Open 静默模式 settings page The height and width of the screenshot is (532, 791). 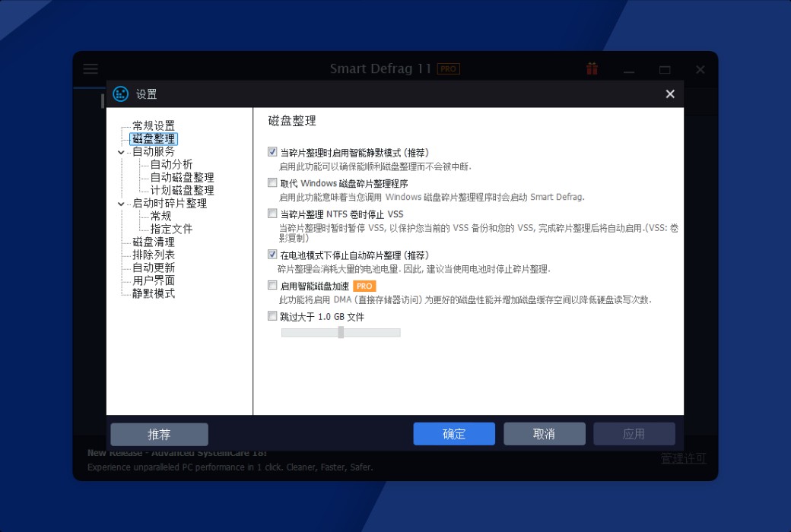coord(154,293)
